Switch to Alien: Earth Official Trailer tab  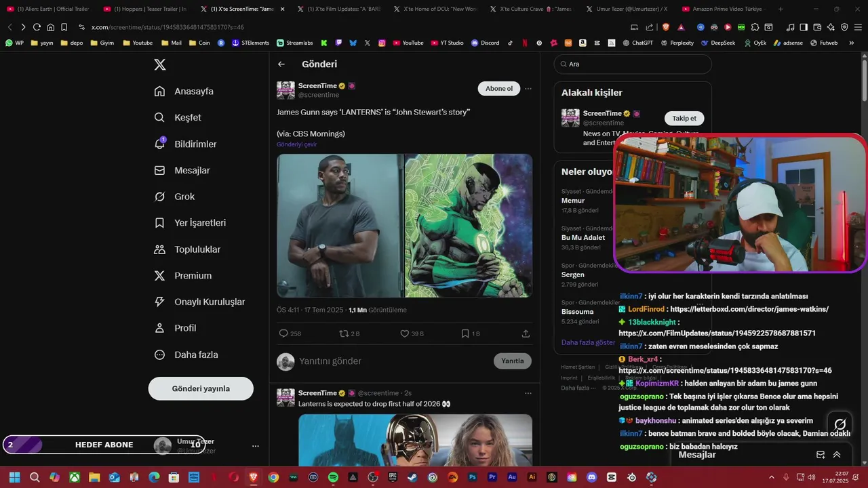(x=47, y=9)
